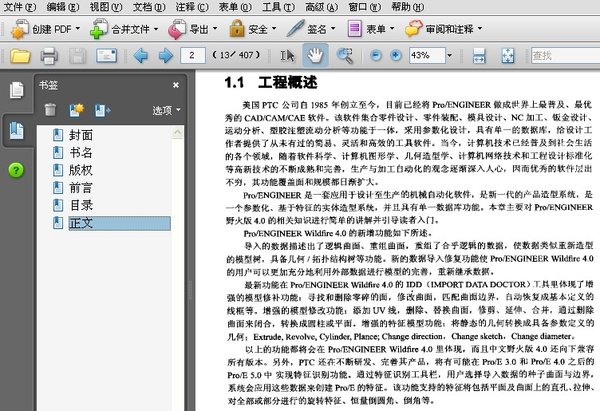The width and height of the screenshot is (600, 411).
Task: Delete bookmark with trash icon
Action: 50,110
